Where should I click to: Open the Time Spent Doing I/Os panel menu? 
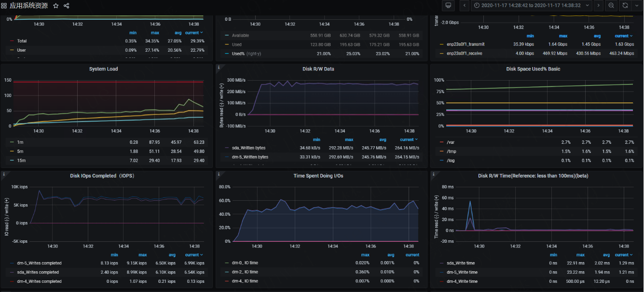(318, 176)
